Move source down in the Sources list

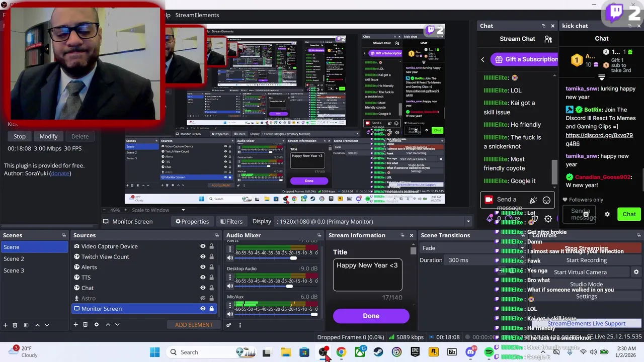pyautogui.click(x=117, y=325)
